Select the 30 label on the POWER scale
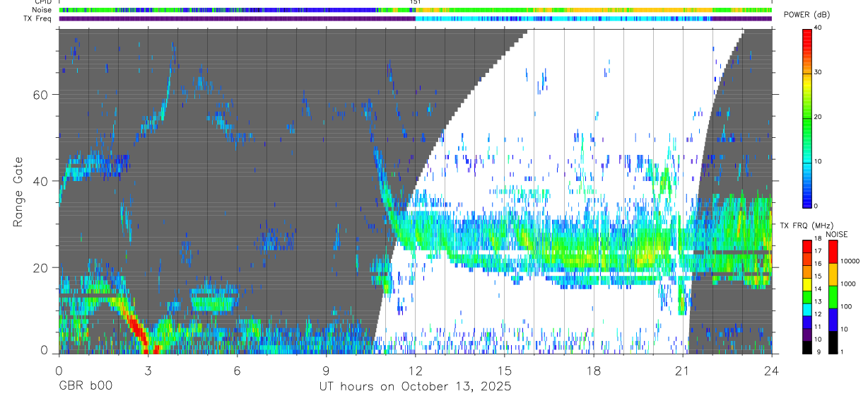 point(819,73)
